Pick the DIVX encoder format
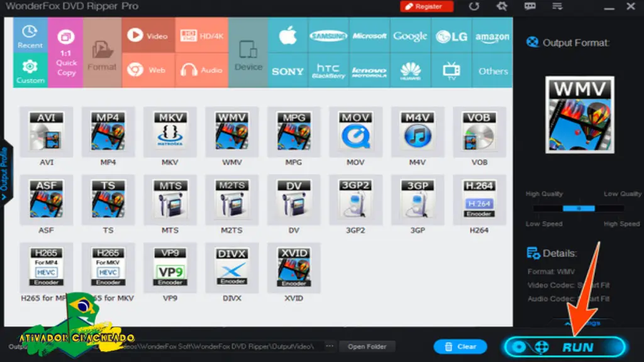 pos(232,268)
